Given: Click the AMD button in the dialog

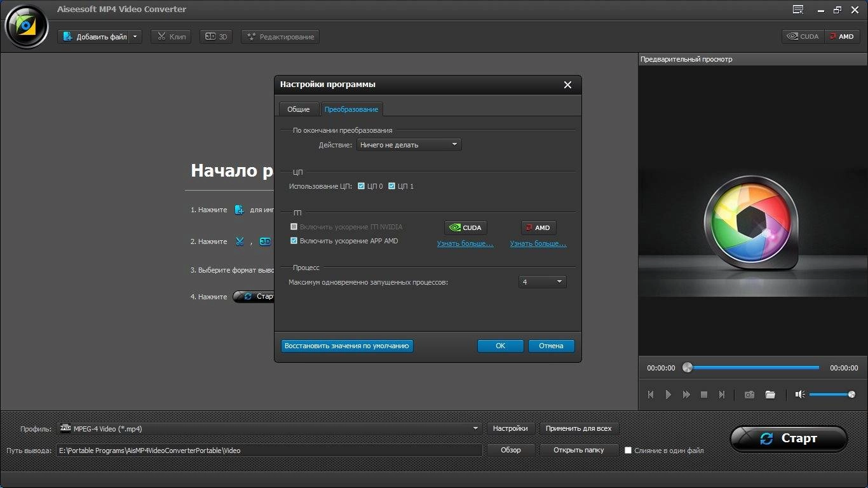Looking at the screenshot, I should [539, 227].
